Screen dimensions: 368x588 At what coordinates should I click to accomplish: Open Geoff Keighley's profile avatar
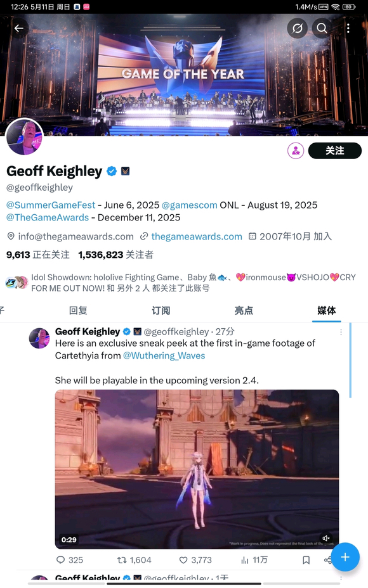[x=24, y=137]
